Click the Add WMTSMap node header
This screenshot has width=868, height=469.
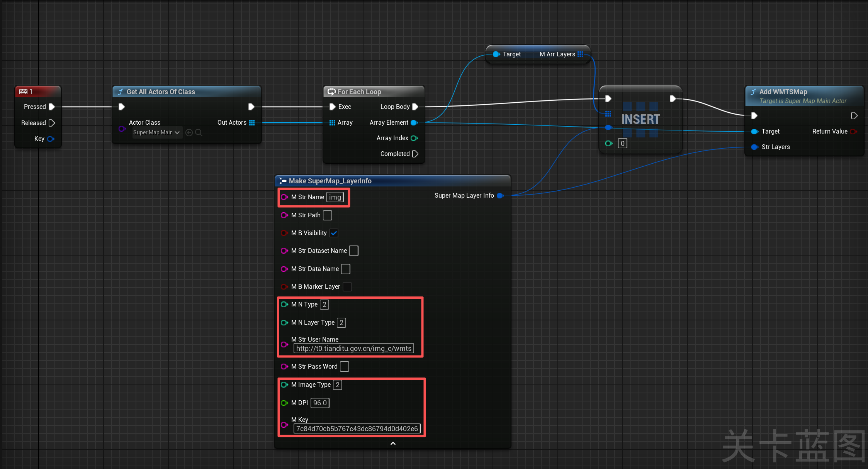783,92
